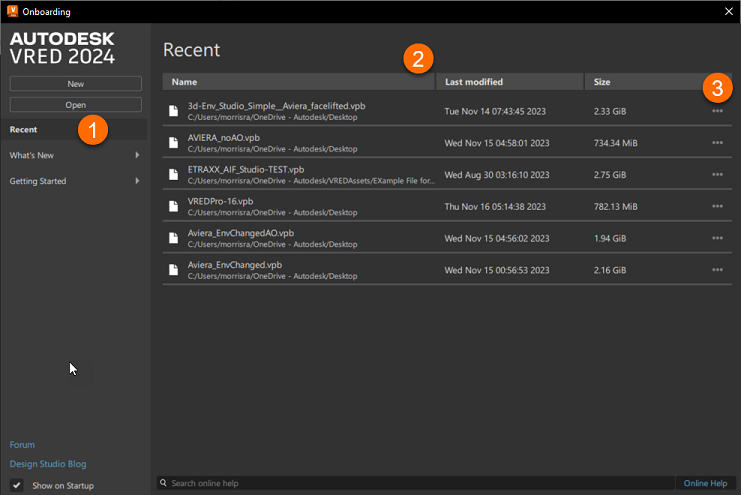This screenshot has width=741, height=495.
Task: Click the Search online help field
Action: tap(415, 483)
